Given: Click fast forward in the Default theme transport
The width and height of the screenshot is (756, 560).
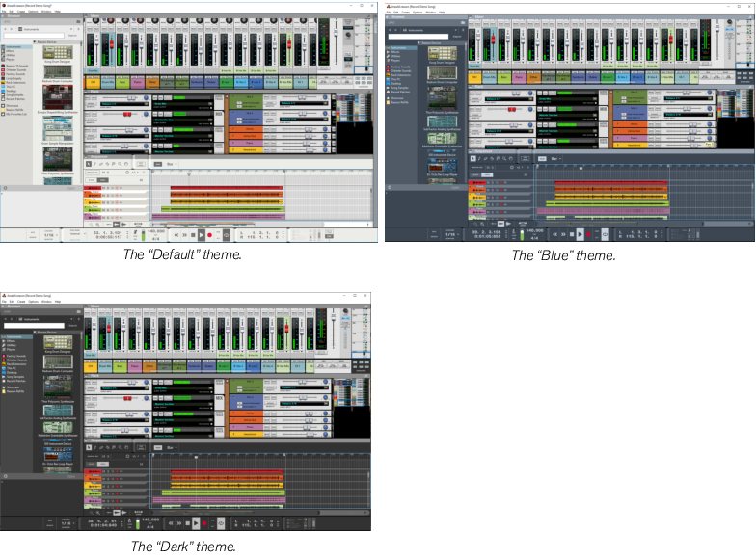Looking at the screenshot, I should tap(183, 234).
